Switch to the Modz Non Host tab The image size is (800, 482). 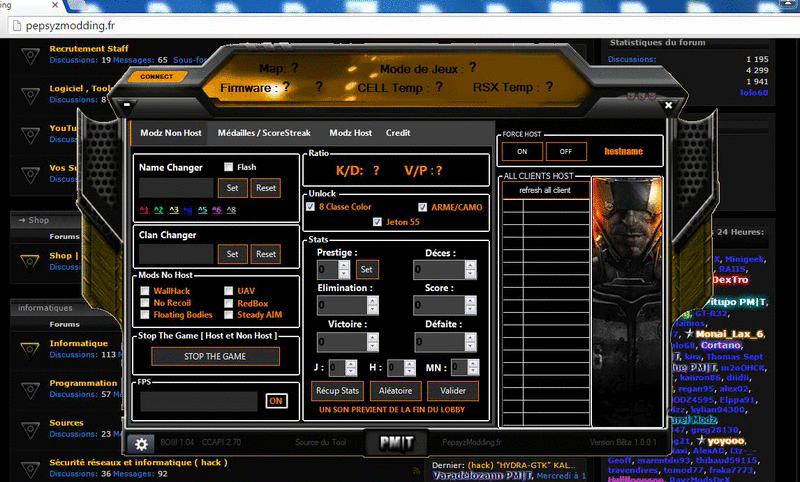tap(170, 133)
